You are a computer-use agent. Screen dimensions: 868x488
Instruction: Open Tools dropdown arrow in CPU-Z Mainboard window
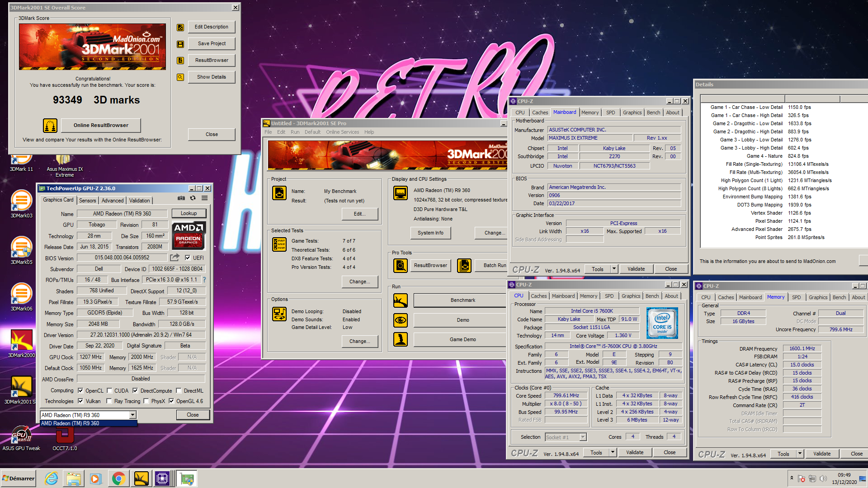(x=614, y=269)
